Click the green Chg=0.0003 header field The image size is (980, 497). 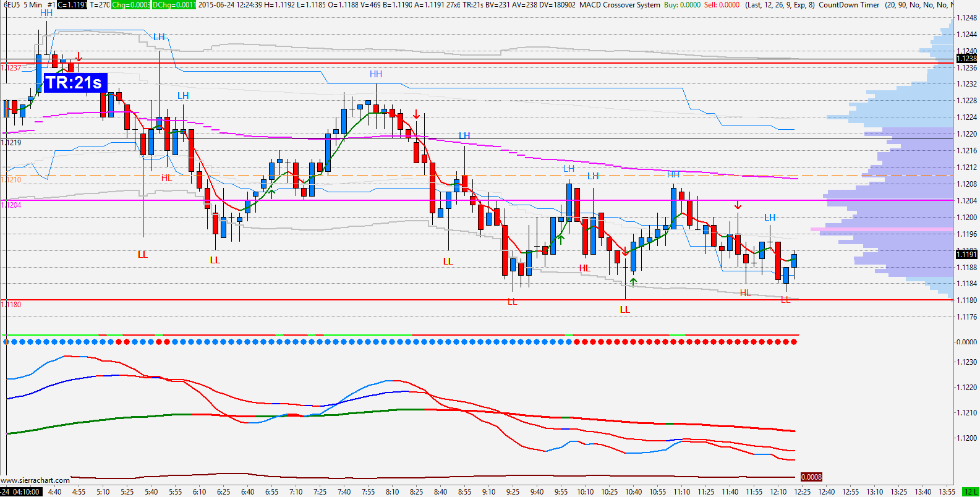click(131, 4)
